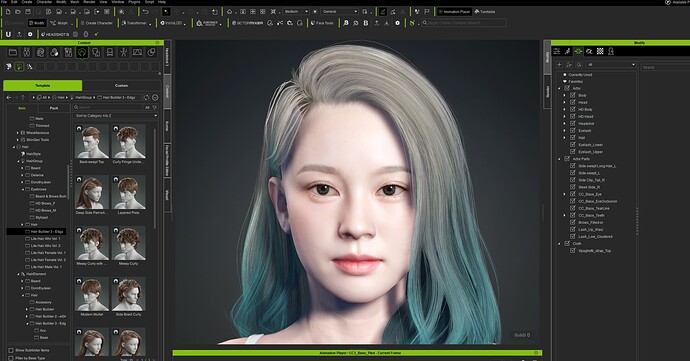Click the Face Tools toolbar button

[322, 23]
